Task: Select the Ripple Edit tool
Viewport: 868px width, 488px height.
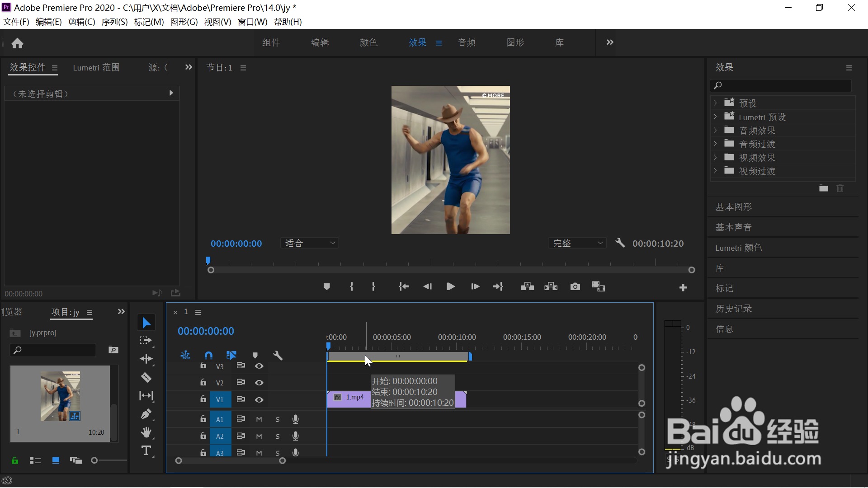Action: 146,359
